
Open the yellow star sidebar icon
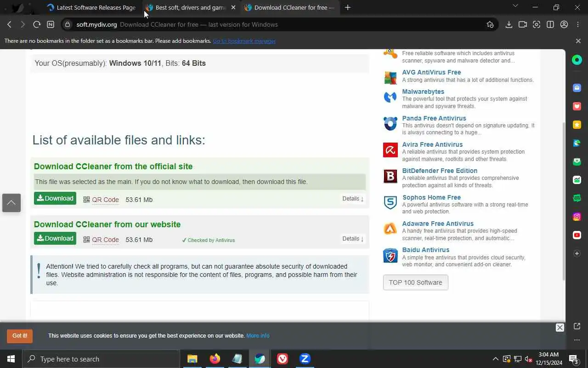[x=577, y=125]
